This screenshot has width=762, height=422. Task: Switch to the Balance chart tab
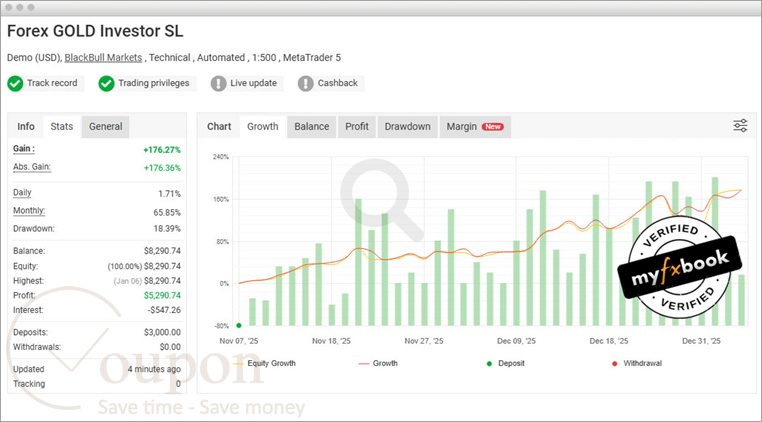tap(312, 126)
